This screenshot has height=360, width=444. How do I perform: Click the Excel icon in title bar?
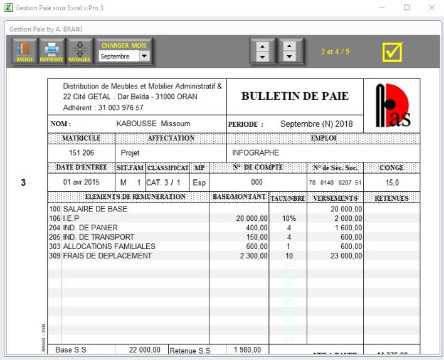8,7
